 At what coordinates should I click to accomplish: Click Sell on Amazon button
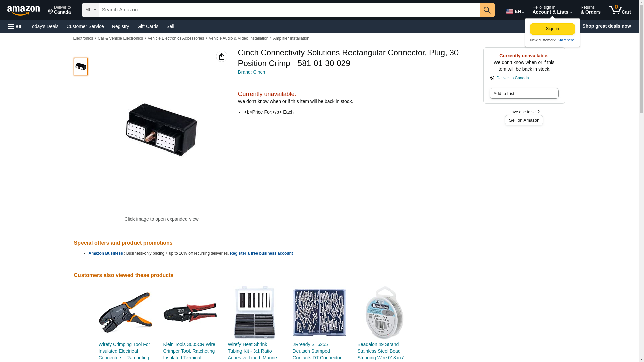pos(524,120)
